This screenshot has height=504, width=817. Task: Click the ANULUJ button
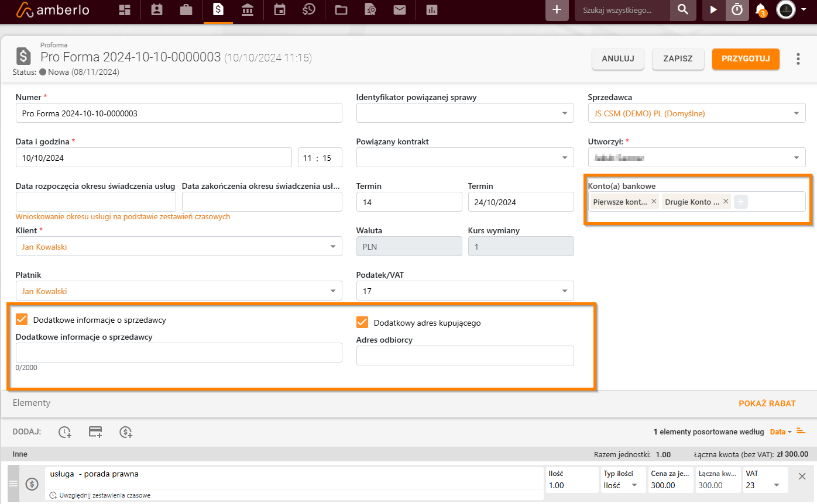618,59
